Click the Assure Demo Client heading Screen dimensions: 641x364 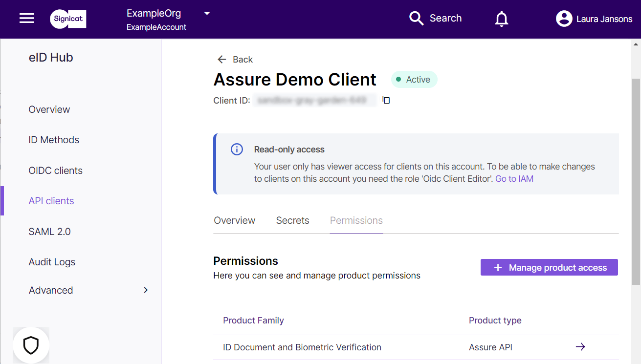coord(295,79)
